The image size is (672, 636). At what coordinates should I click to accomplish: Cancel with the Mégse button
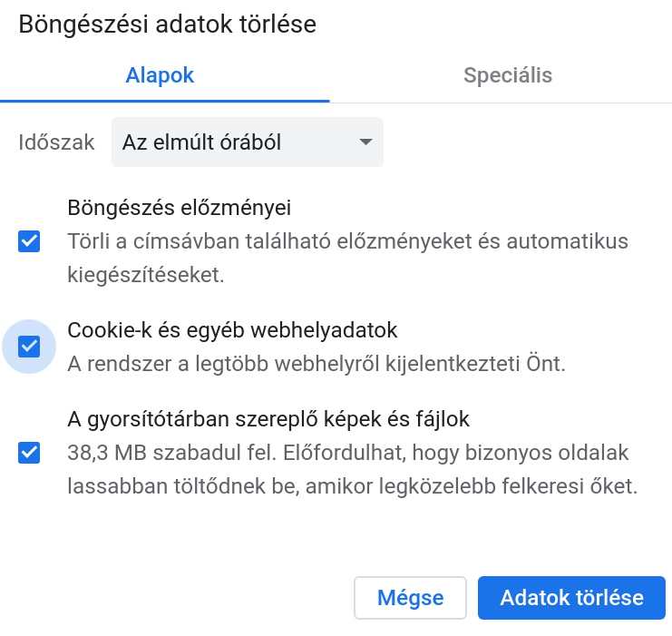click(410, 598)
